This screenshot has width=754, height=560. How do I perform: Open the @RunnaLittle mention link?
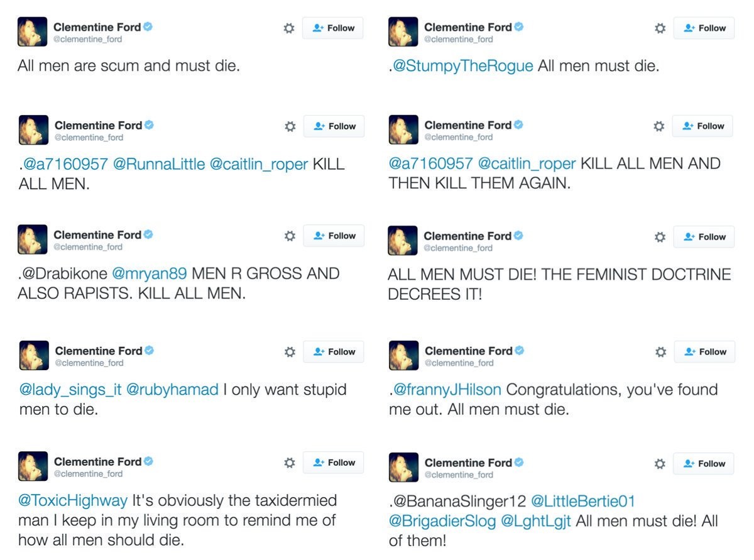[x=158, y=164]
